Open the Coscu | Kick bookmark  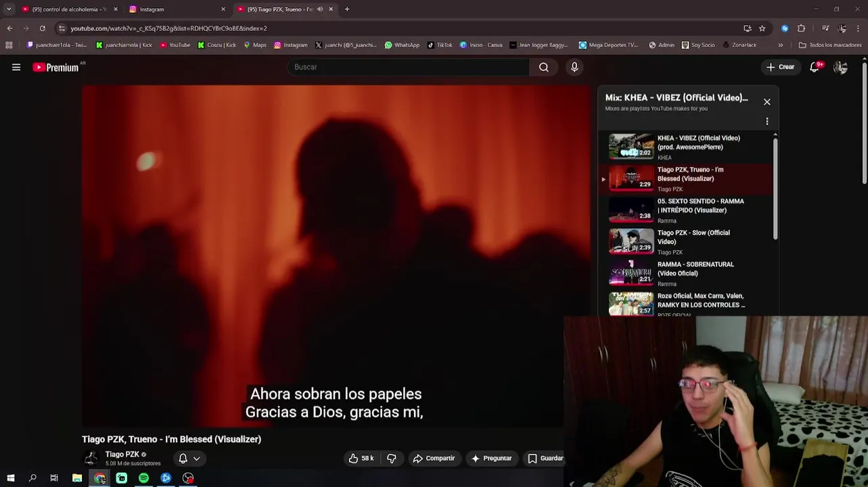click(217, 45)
